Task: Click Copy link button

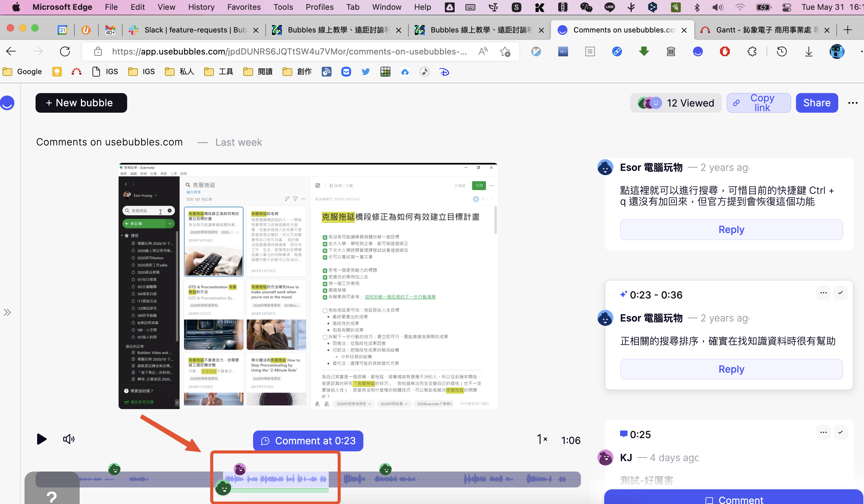Action: click(758, 103)
